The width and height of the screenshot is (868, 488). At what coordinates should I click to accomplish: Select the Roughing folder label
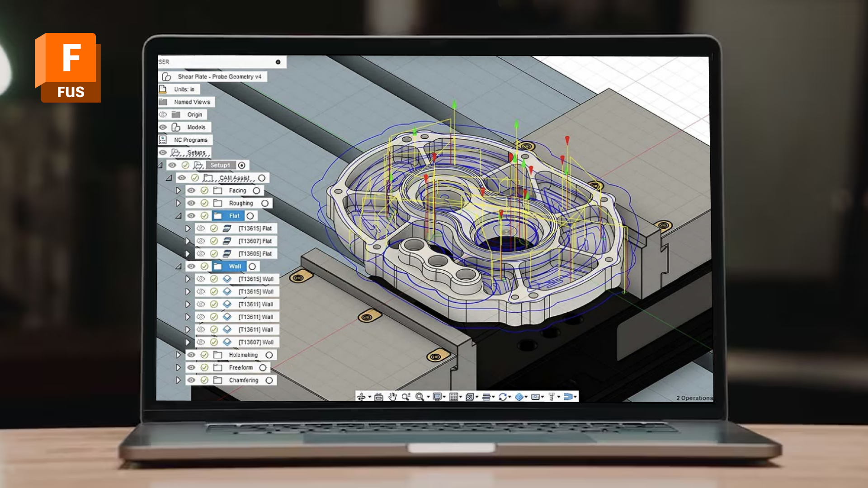click(x=241, y=203)
